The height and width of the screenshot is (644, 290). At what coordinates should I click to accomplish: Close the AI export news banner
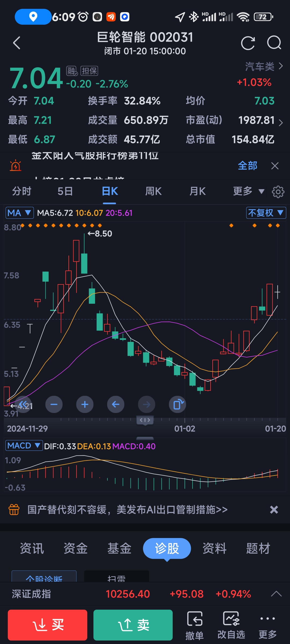274,510
